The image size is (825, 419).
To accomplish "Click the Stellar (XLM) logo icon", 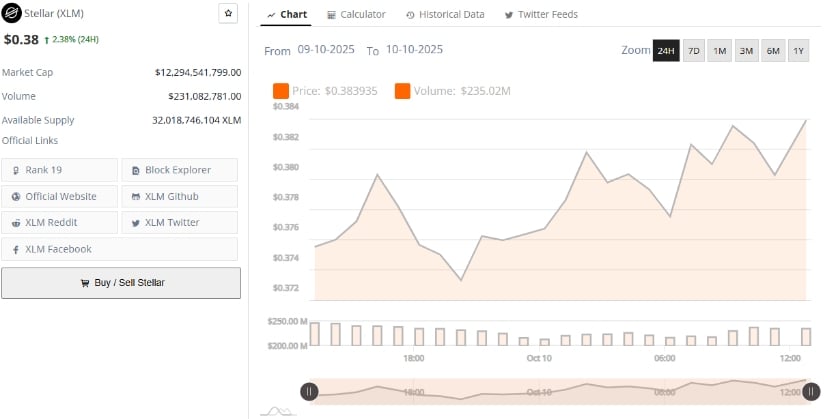I will tap(11, 14).
